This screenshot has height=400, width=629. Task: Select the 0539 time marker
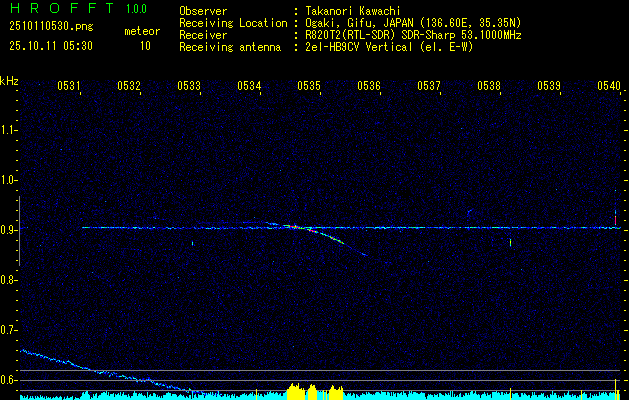(549, 87)
